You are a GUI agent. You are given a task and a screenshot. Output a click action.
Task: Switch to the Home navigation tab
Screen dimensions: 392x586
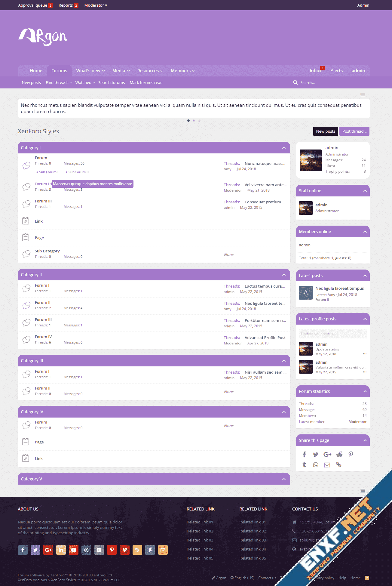(x=36, y=71)
